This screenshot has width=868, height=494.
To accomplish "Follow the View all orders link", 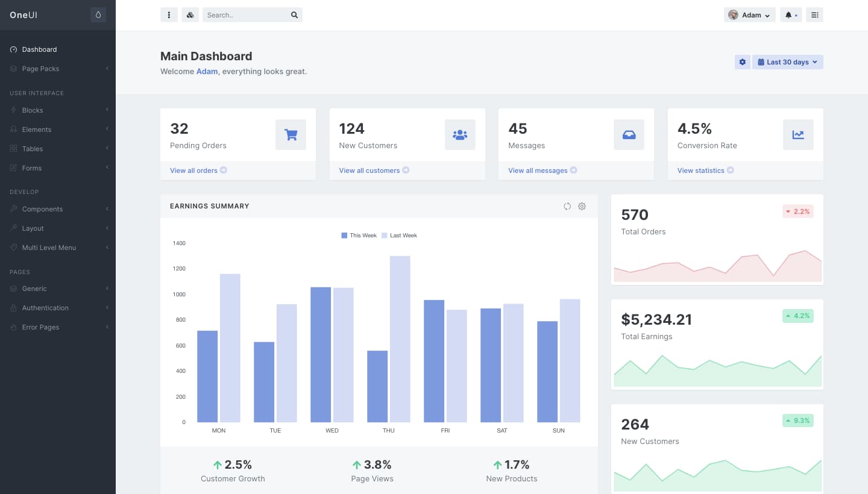I will 194,170.
